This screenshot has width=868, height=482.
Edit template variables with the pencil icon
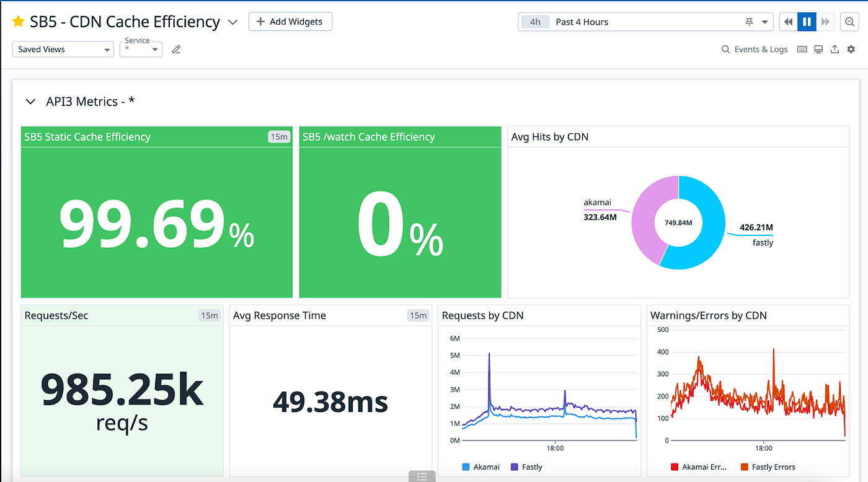(176, 50)
